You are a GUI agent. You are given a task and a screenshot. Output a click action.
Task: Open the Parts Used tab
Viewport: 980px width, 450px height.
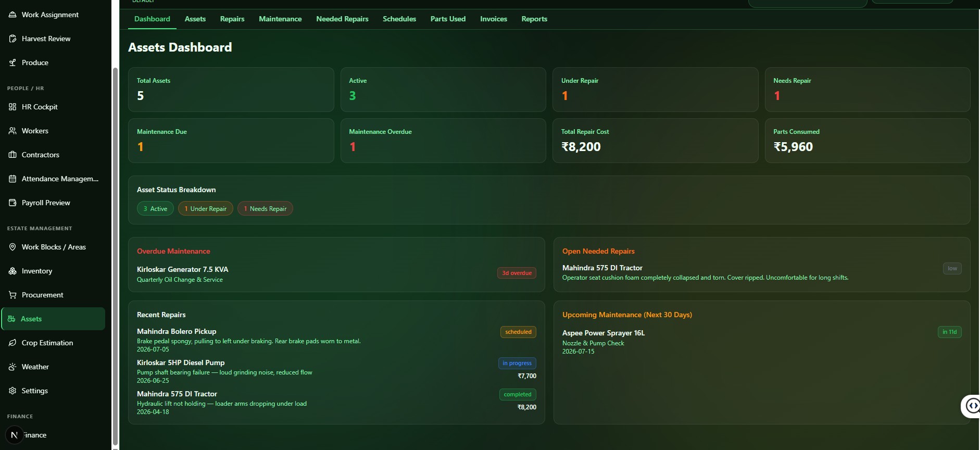point(448,19)
